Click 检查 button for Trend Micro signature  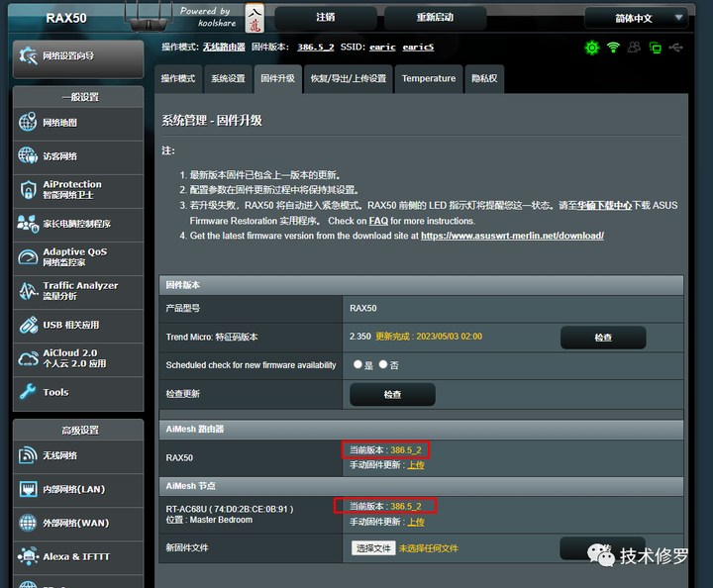(603, 338)
